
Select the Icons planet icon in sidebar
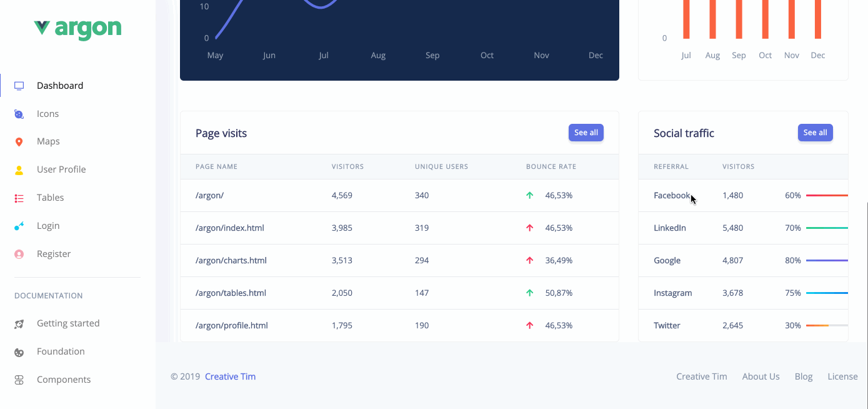click(19, 113)
